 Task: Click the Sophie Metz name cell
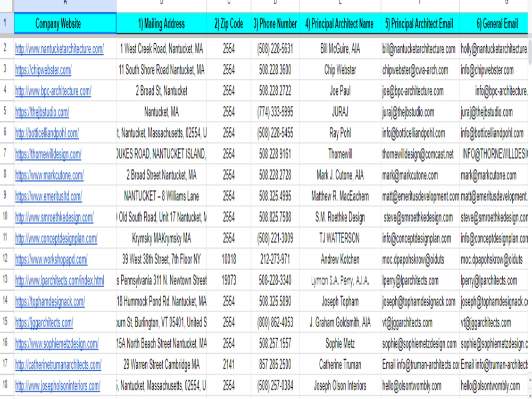(x=340, y=344)
